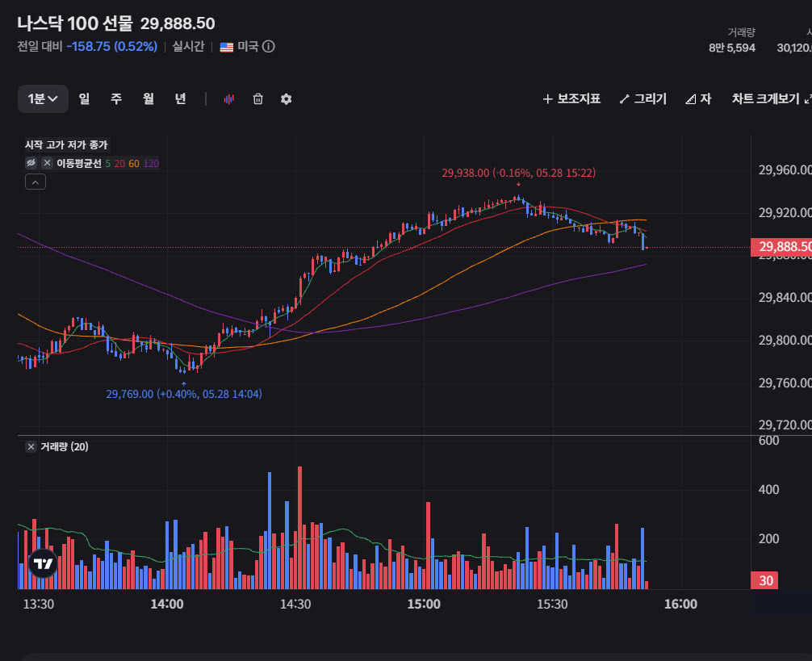Click the trash icon to clear drawings
The image size is (812, 661).
click(258, 98)
